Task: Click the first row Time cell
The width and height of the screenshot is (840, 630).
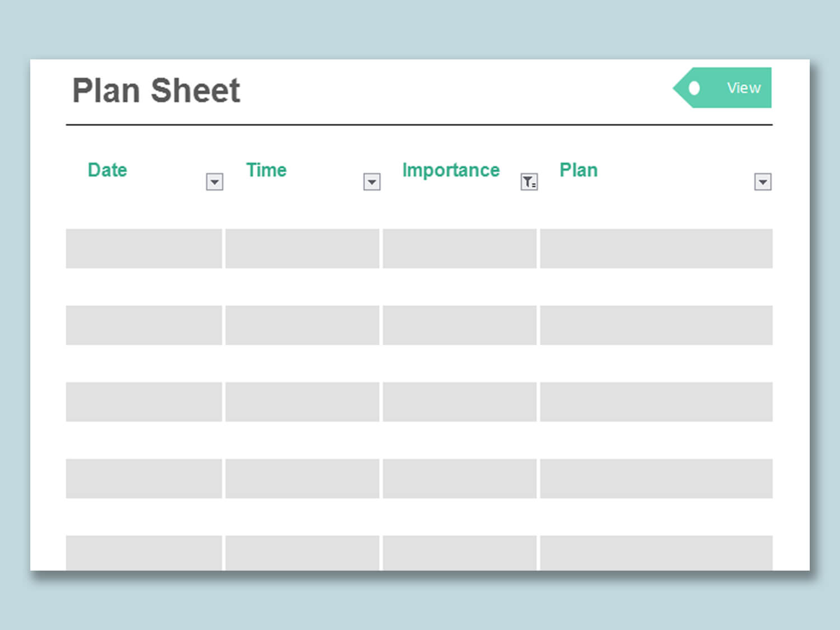Action: tap(302, 248)
